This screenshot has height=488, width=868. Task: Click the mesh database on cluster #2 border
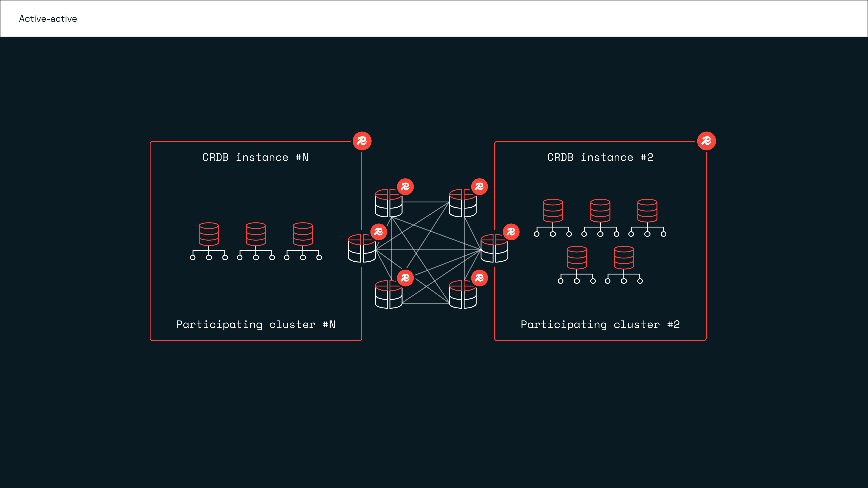coord(494,249)
